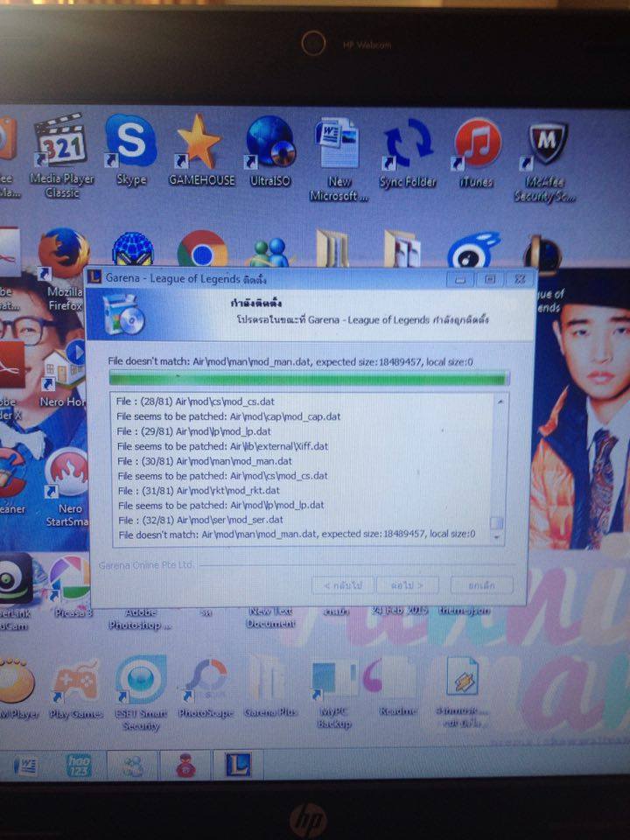Click the greyed Thai Back button
This screenshot has height=840, width=630.
pyautogui.click(x=343, y=585)
